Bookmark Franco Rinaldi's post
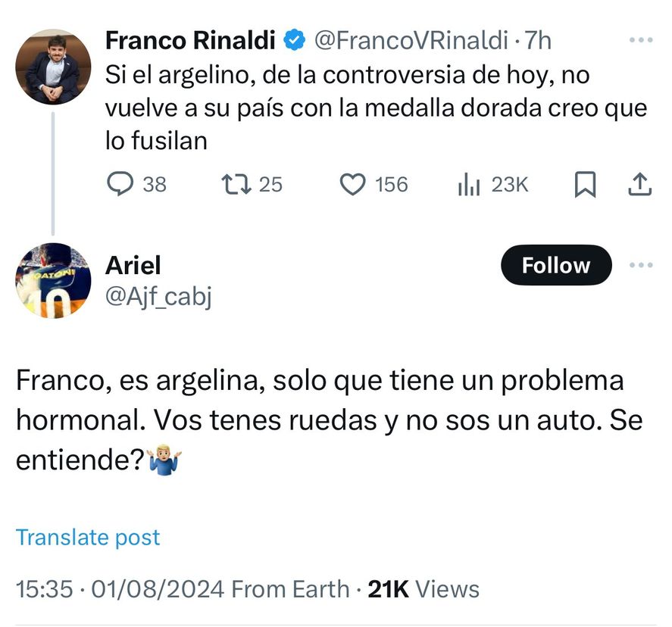This screenshot has height=627, width=672. [x=585, y=184]
